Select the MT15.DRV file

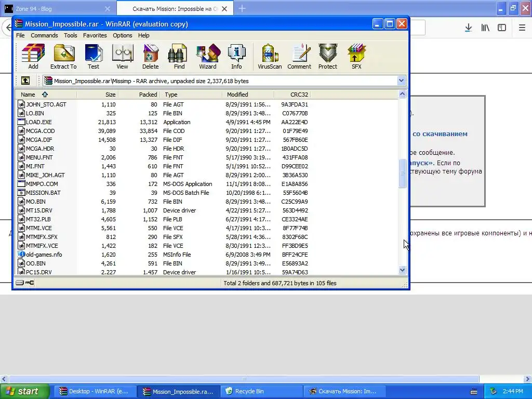39,210
